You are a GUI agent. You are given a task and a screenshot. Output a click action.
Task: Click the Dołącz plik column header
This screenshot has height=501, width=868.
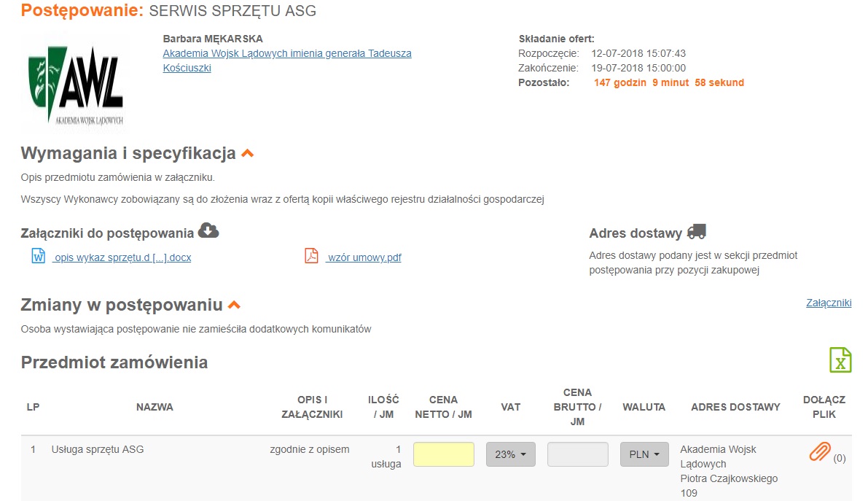824,407
